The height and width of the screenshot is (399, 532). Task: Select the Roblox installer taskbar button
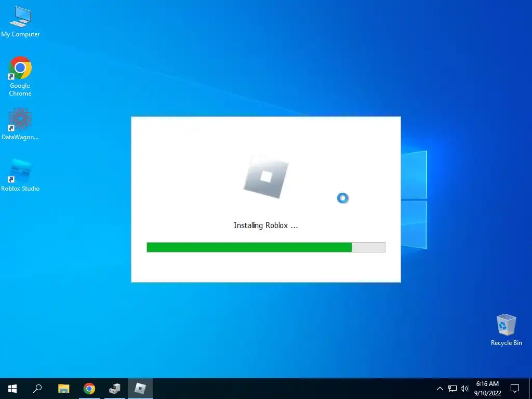click(140, 389)
